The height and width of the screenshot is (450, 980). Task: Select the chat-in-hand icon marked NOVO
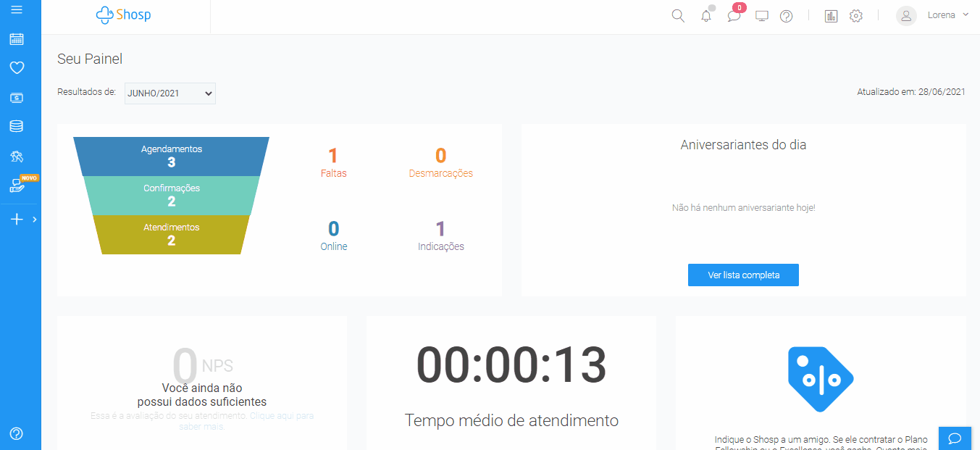click(16, 186)
